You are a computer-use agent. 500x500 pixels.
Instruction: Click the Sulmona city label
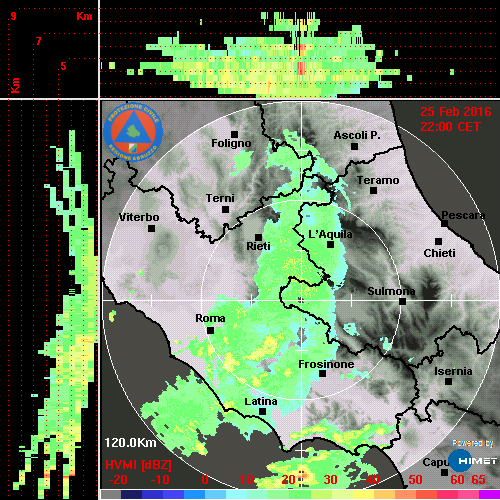click(x=391, y=291)
